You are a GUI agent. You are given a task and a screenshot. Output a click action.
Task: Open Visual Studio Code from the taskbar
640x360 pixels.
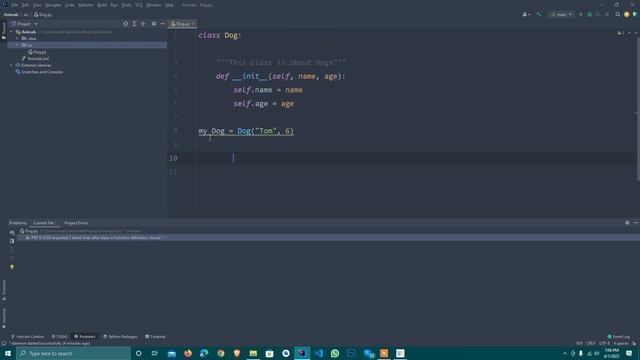(318, 353)
